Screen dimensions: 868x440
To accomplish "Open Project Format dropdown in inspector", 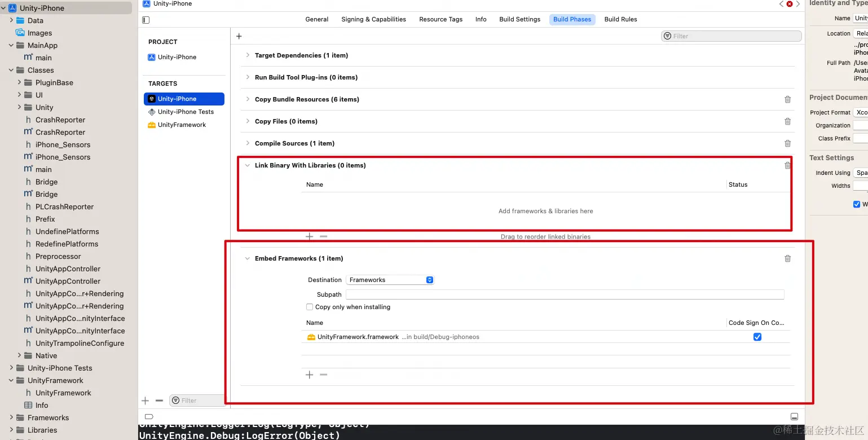I will (x=860, y=112).
